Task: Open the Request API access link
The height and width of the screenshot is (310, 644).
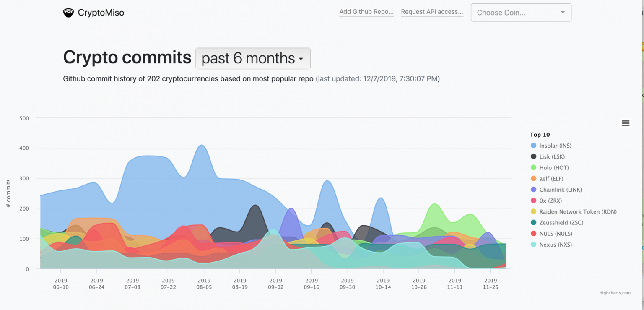Action: coord(432,12)
